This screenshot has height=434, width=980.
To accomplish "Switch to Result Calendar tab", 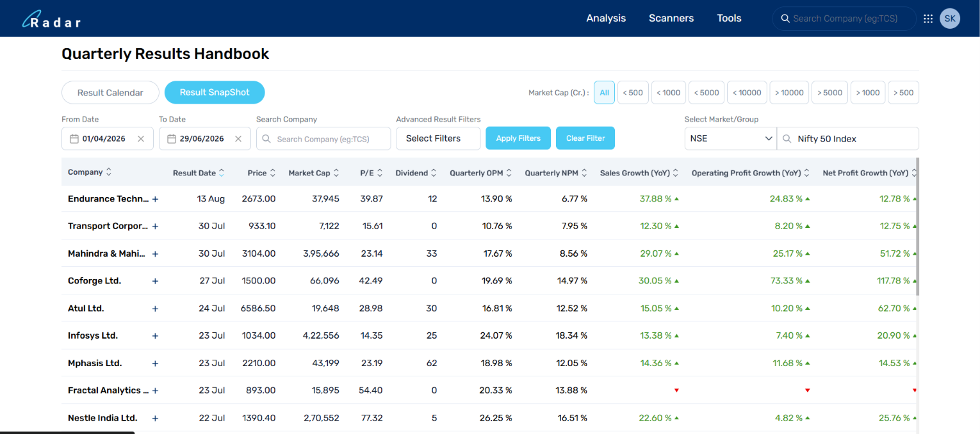I will [110, 93].
